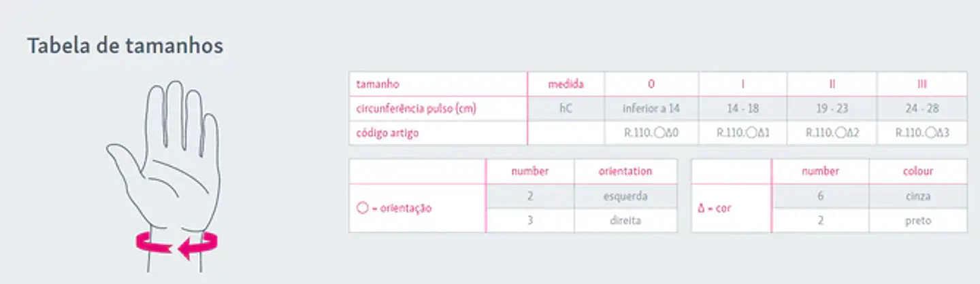Click the 'inferior a 14' cell
Screen dimensions: 980x284
651,109
